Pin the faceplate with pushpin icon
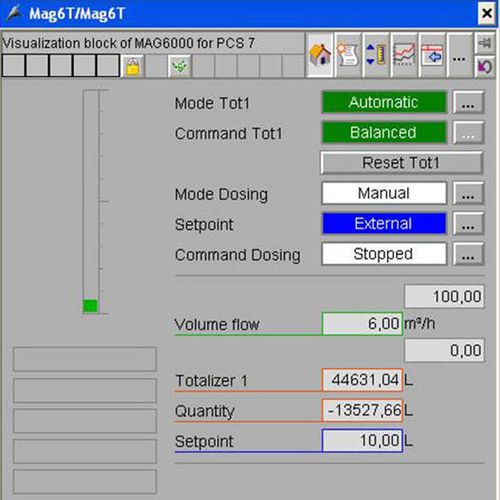500x500 pixels. (x=485, y=43)
